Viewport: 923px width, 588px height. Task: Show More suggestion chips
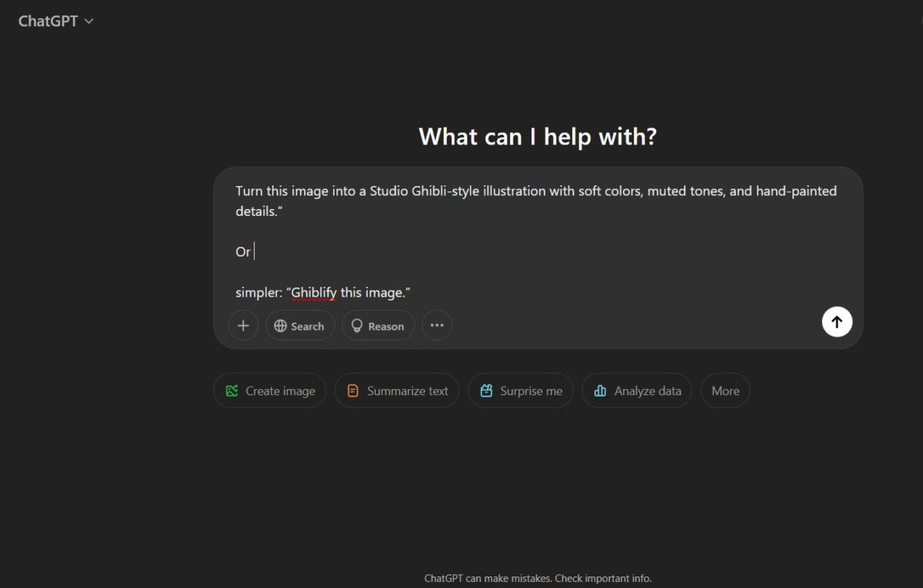725,390
